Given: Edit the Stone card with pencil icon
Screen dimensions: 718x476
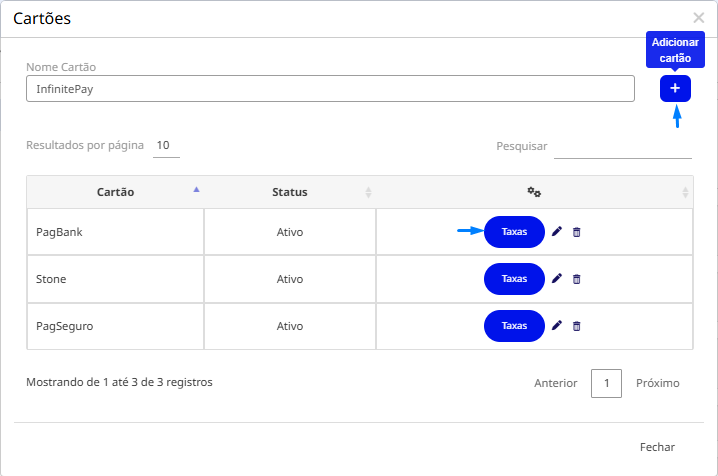Looking at the screenshot, I should point(557,279).
